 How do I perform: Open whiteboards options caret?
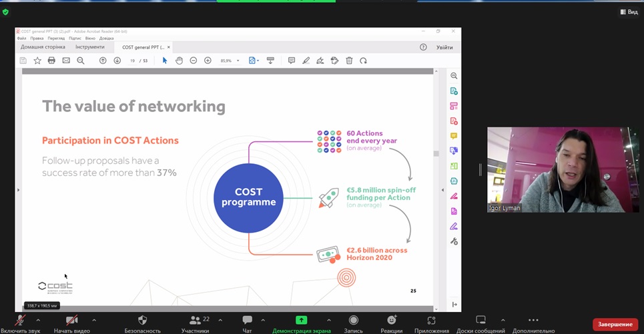click(x=503, y=320)
